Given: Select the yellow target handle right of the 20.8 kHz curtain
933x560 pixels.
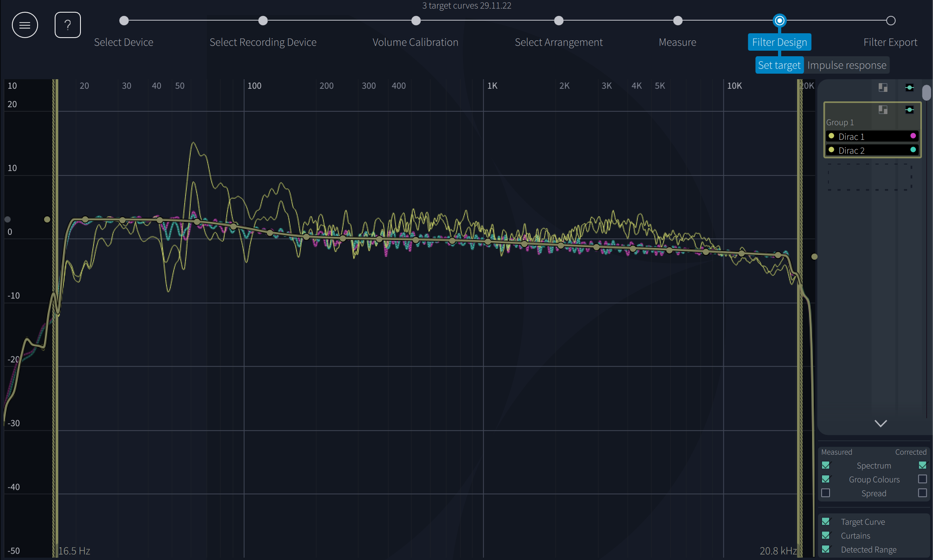Looking at the screenshot, I should pos(814,257).
